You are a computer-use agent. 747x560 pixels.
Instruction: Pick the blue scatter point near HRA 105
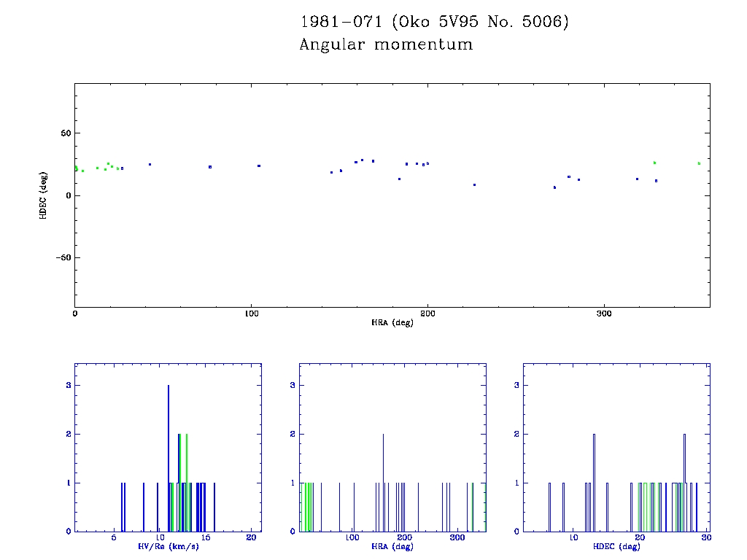(x=259, y=166)
